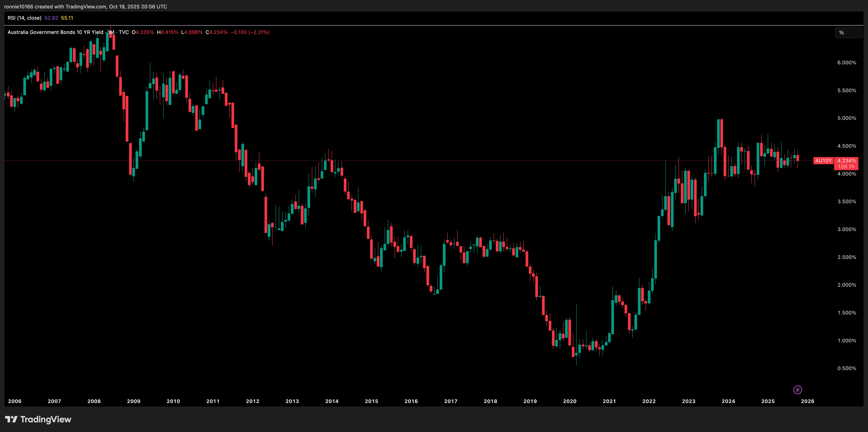Click the 2026 year label on time axis
Screen dimensions: 868x432
[807, 401]
